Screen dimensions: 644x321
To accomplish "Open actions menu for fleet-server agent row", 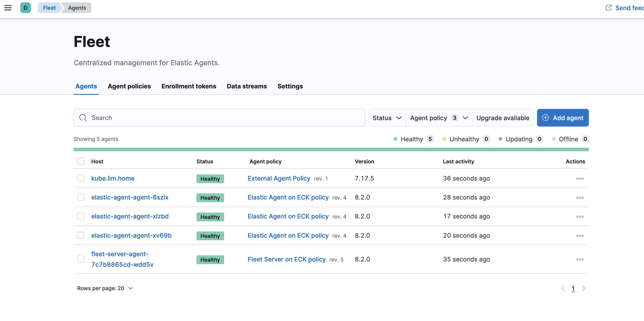I will (580, 259).
